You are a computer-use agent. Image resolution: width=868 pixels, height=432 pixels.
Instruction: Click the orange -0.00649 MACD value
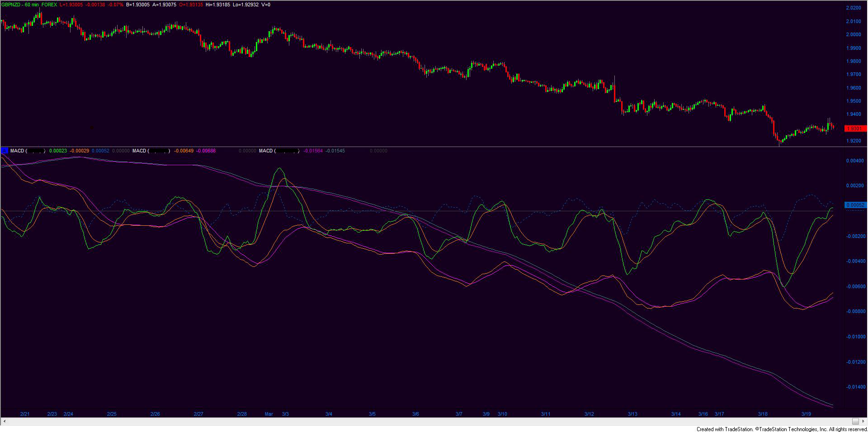click(x=184, y=151)
